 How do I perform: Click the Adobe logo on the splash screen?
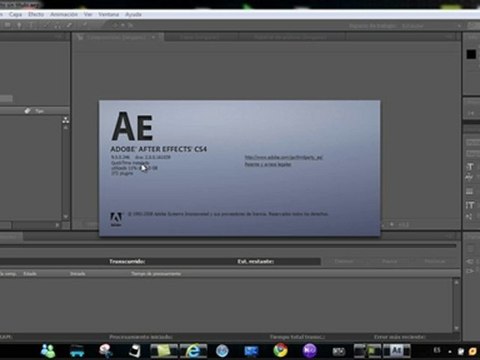coord(116,219)
